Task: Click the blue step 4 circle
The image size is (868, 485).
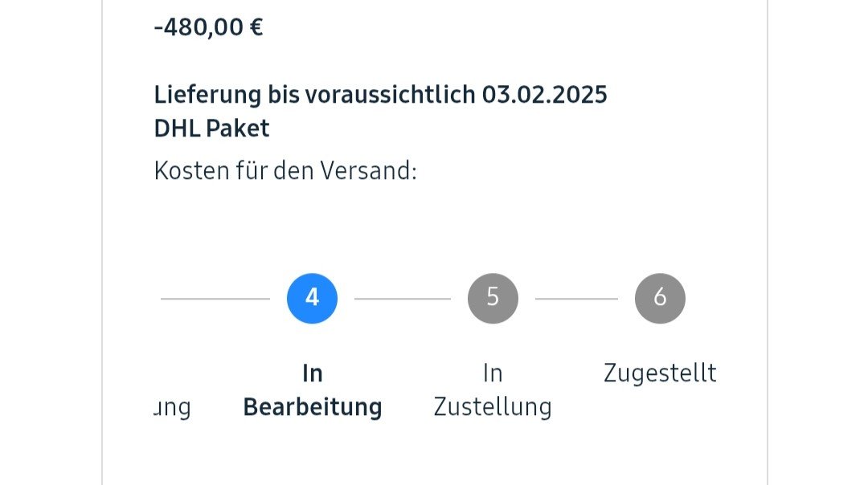Action: pyautogui.click(x=312, y=299)
